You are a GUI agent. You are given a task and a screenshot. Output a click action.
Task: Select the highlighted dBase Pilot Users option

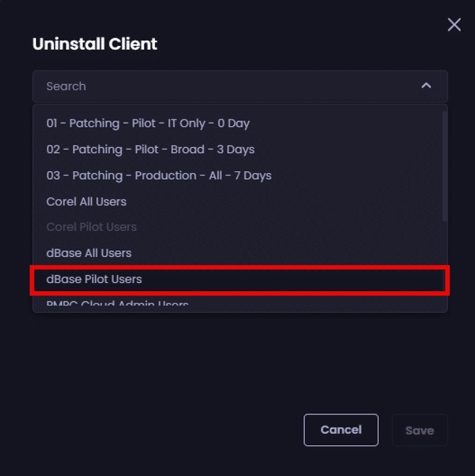[x=94, y=279]
